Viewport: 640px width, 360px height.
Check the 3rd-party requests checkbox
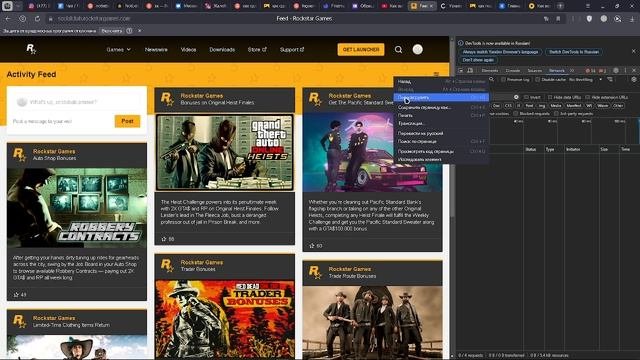[556, 113]
